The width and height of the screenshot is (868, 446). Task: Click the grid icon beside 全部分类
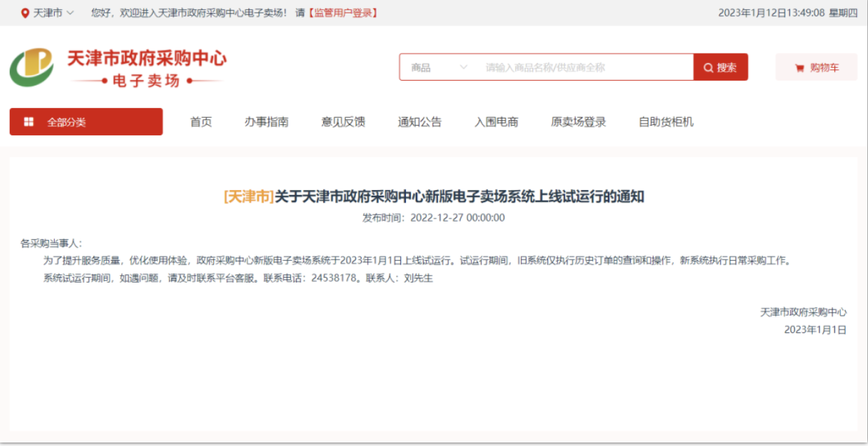coord(29,121)
